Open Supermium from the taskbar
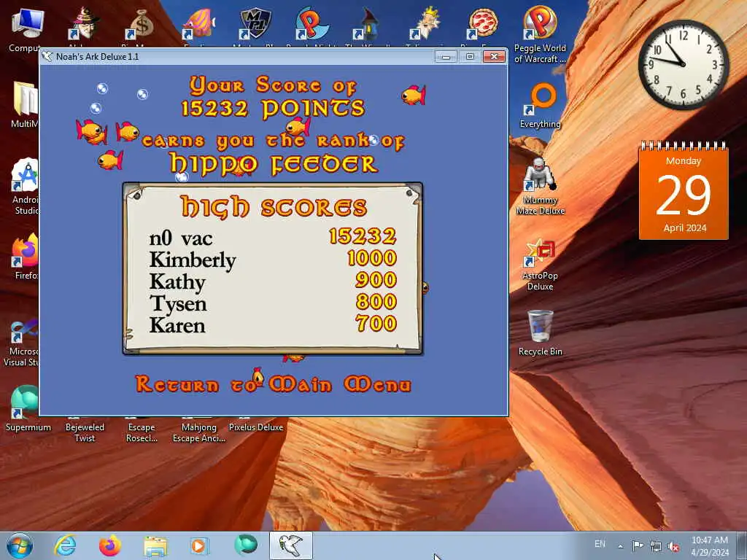Image resolution: width=747 pixels, height=560 pixels. [x=246, y=545]
